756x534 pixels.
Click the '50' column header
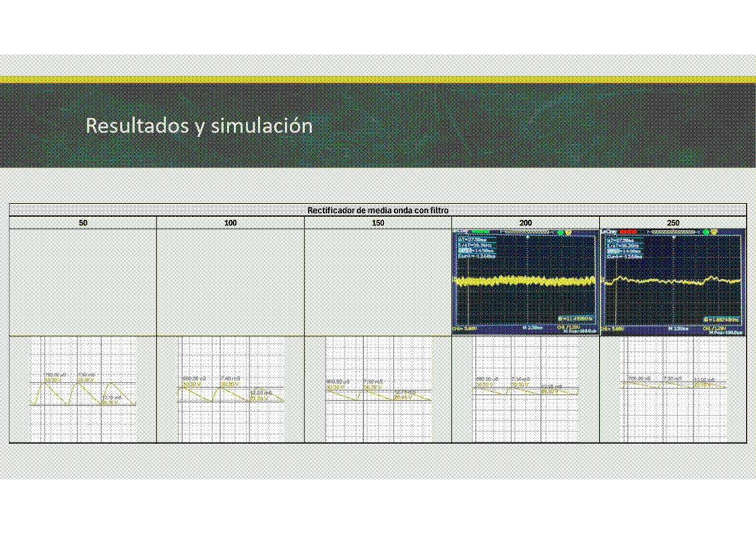tap(83, 223)
